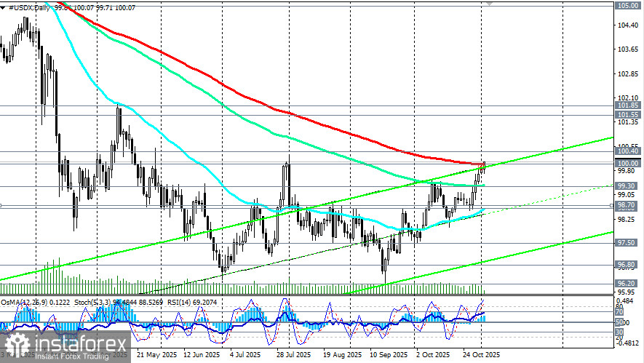The height and width of the screenshot is (363, 644).
Task: Click the 4 Jul 2025 date label
Action: click(x=245, y=355)
